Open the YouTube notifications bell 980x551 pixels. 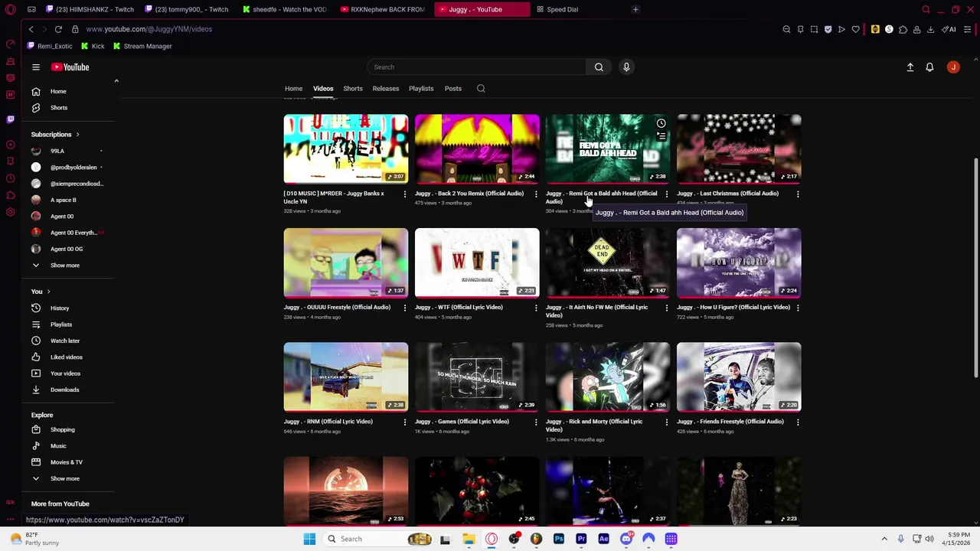[x=929, y=67]
